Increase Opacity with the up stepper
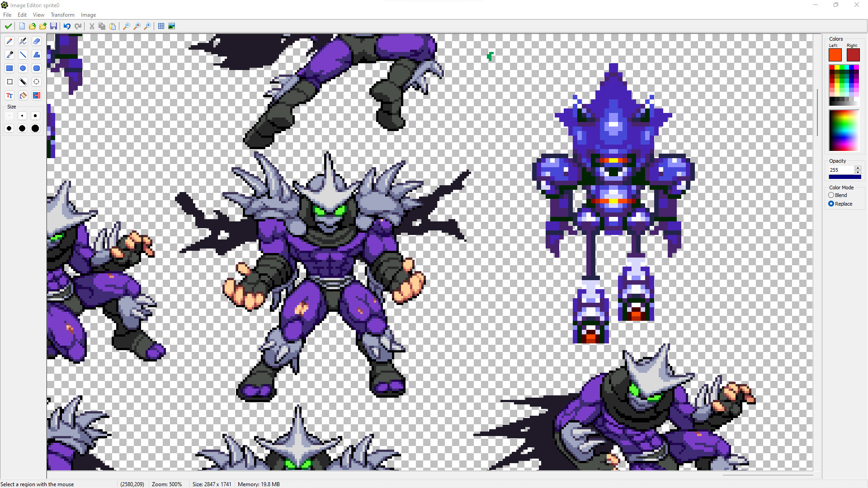The image size is (868, 488). 859,168
